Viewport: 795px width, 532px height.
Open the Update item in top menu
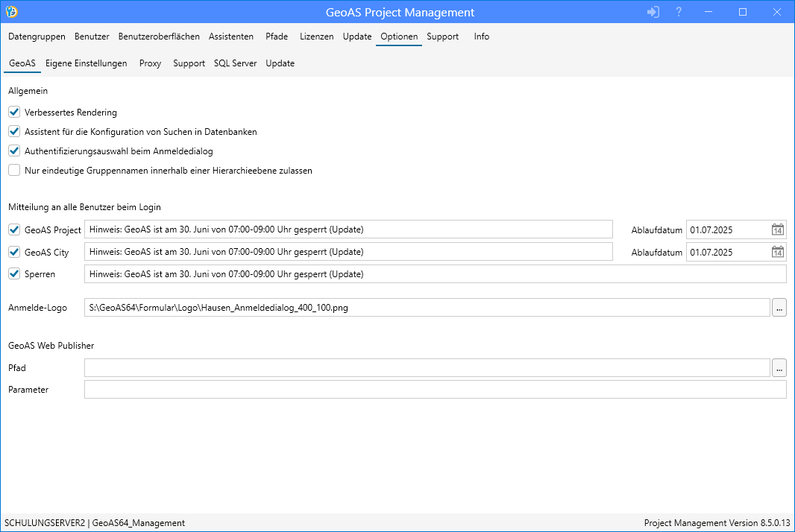(357, 37)
